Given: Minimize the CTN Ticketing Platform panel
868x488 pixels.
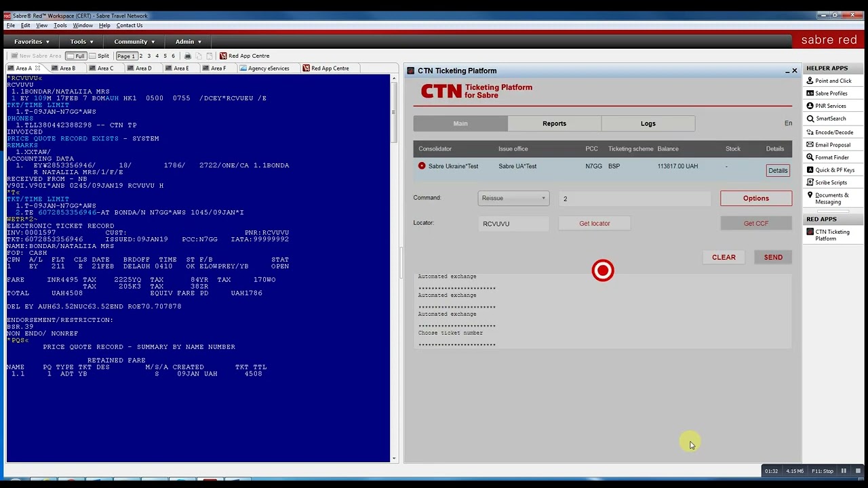Looking at the screenshot, I should [x=787, y=71].
